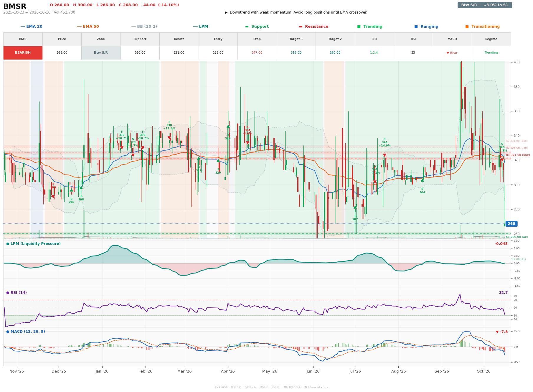Viewport: 533px width, 392px height.
Task: Click the downtrend advisory message text
Action: [x=296, y=12]
